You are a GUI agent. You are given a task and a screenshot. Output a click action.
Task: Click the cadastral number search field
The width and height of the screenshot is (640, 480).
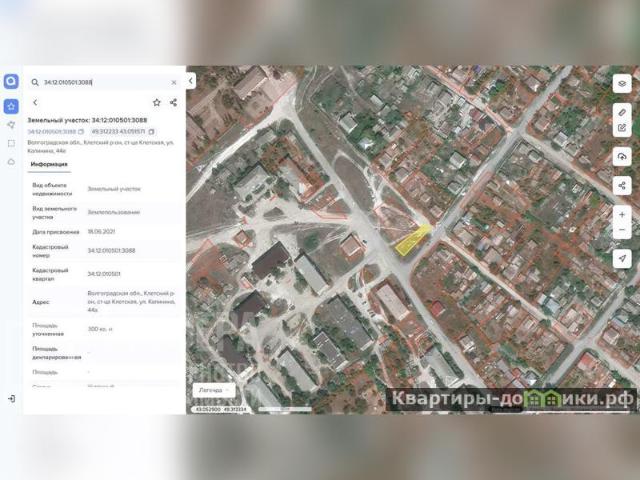click(x=104, y=82)
